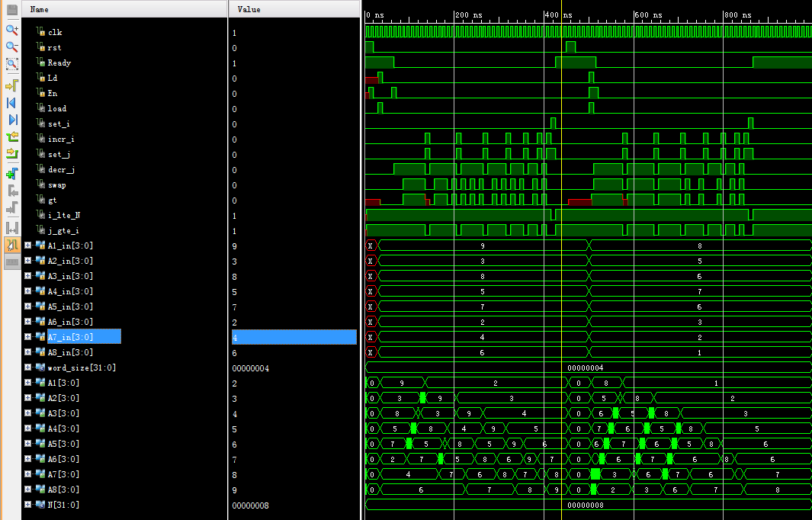Click the Zoom Out magnifier icon
The height and width of the screenshot is (520, 812).
11,47
